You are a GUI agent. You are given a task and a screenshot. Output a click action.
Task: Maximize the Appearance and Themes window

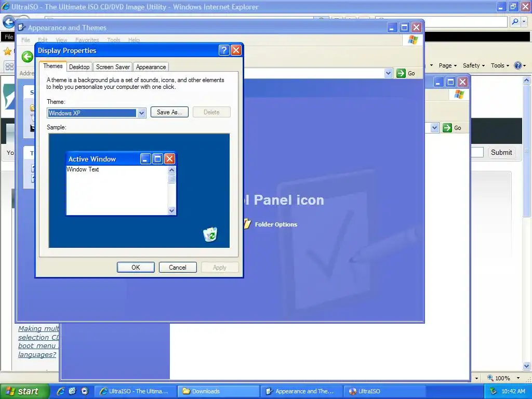(x=404, y=28)
